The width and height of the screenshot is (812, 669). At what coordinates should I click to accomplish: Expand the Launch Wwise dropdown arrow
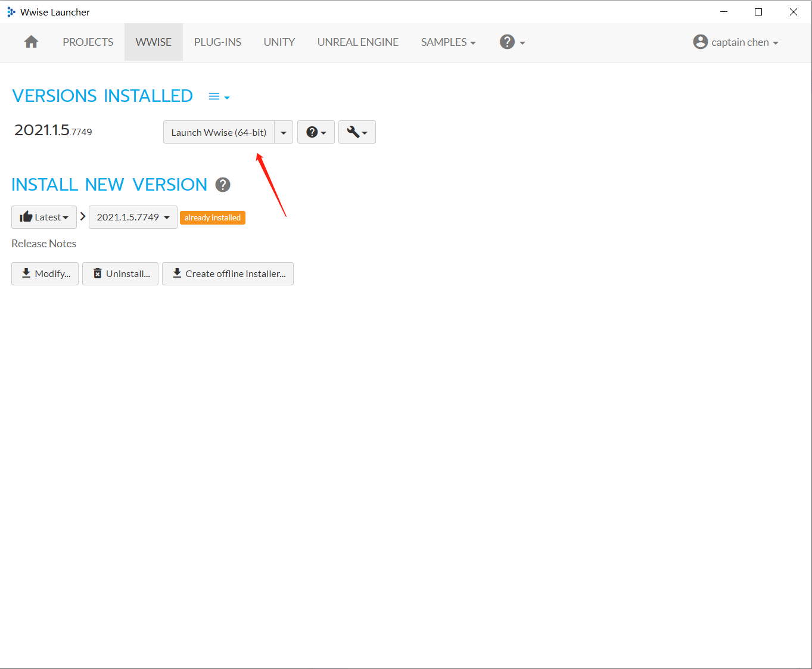(284, 132)
